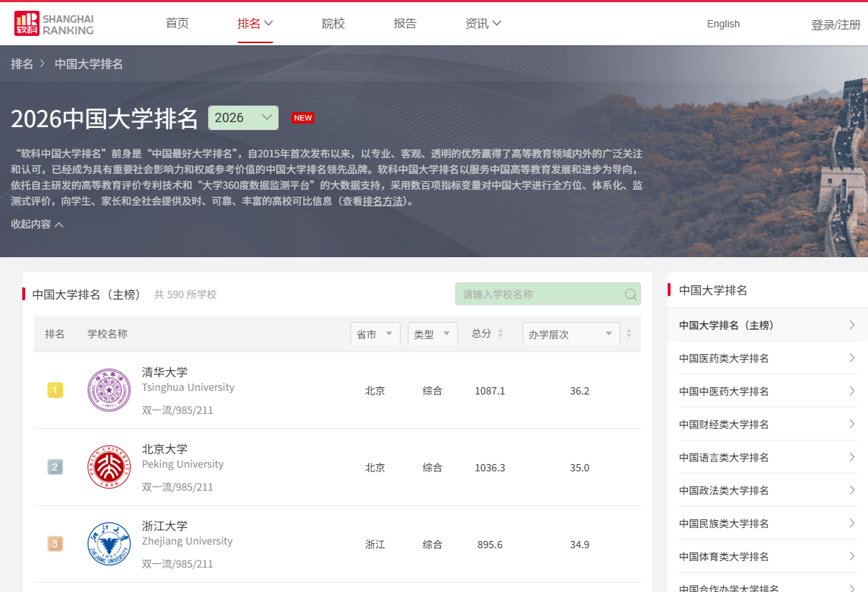This screenshot has width=868, height=592.
Task: Go to the 院校 nav tab
Action: tap(333, 24)
